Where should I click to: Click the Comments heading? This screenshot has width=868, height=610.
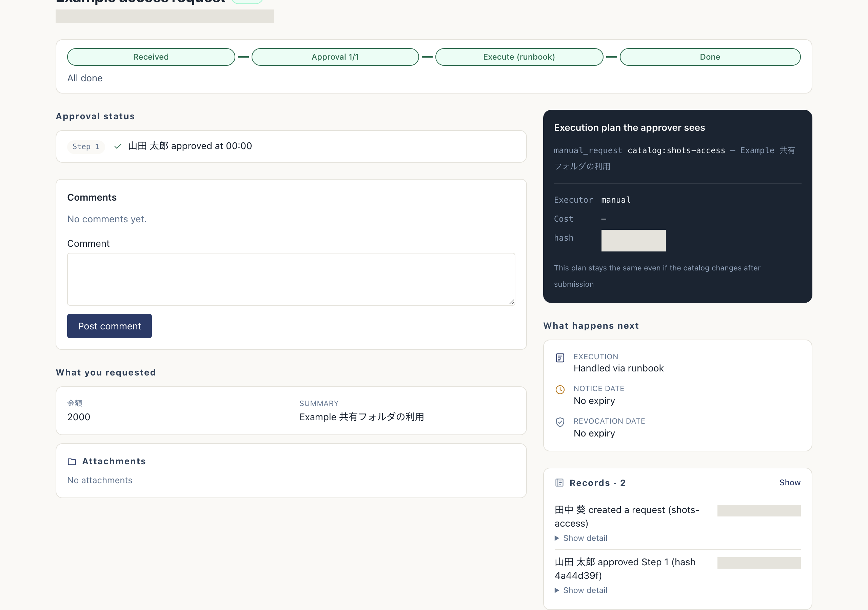92,198
